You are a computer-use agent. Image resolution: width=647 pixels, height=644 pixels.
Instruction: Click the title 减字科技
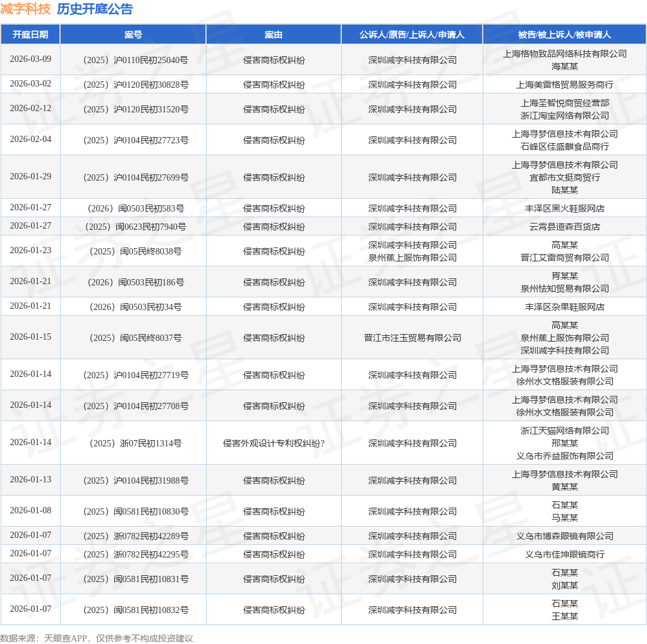[25, 9]
